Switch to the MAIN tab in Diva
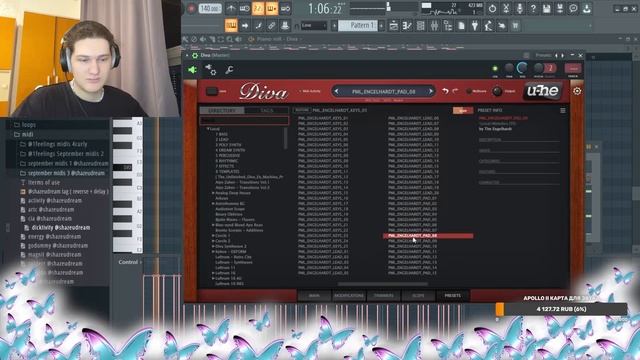 click(314, 296)
